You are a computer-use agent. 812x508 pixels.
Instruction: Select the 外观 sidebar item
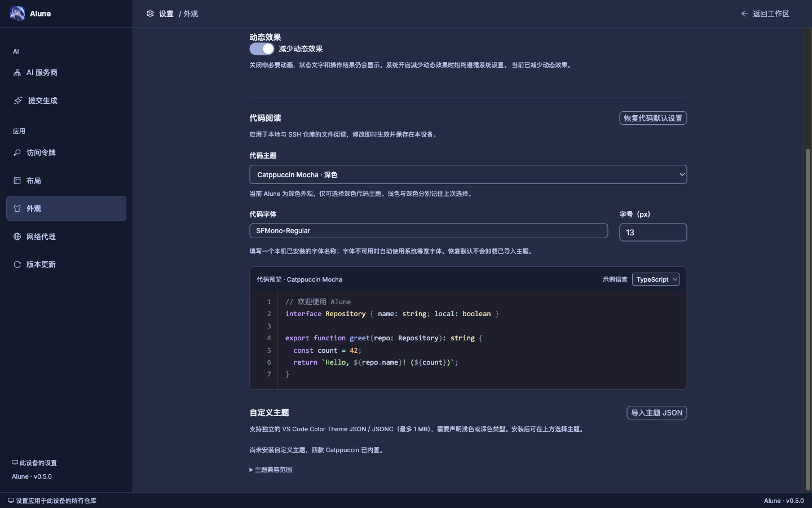66,208
